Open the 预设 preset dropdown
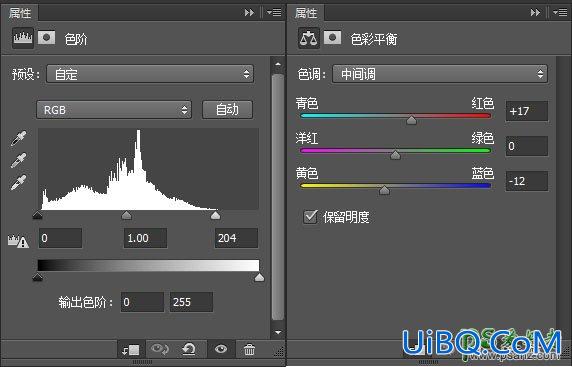 point(150,74)
